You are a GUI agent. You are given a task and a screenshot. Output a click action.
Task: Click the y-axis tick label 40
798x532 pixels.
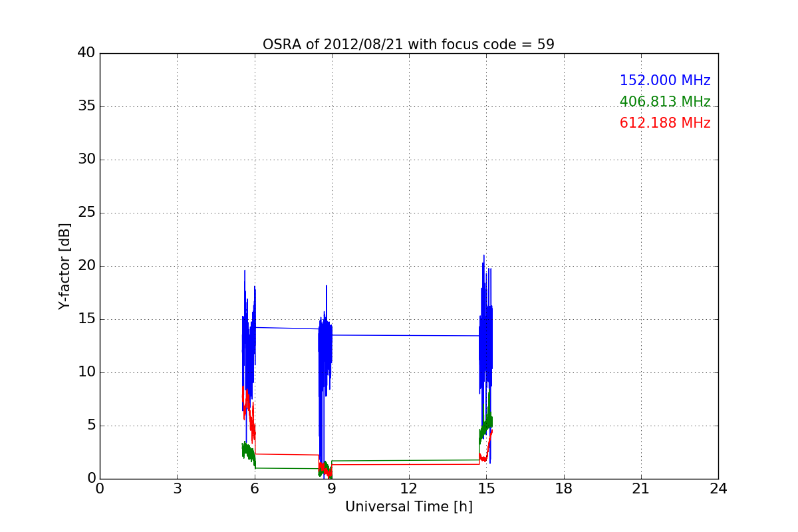86,53
